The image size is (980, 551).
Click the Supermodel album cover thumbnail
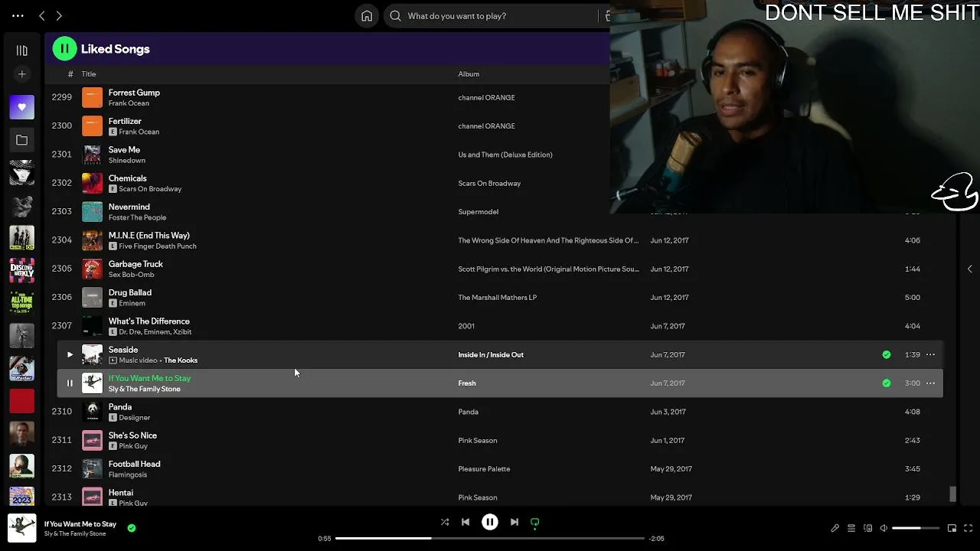click(x=92, y=212)
